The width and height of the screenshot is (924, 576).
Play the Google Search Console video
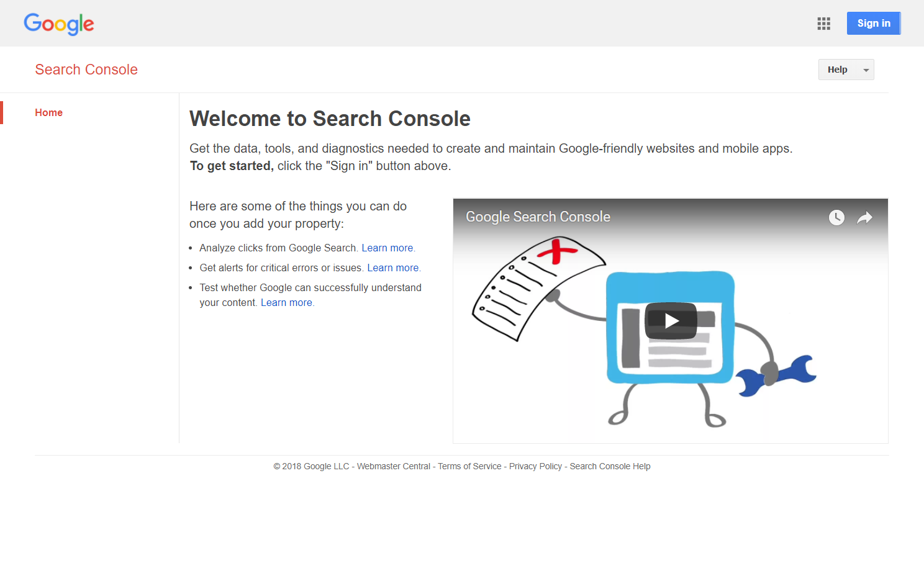[x=671, y=320]
